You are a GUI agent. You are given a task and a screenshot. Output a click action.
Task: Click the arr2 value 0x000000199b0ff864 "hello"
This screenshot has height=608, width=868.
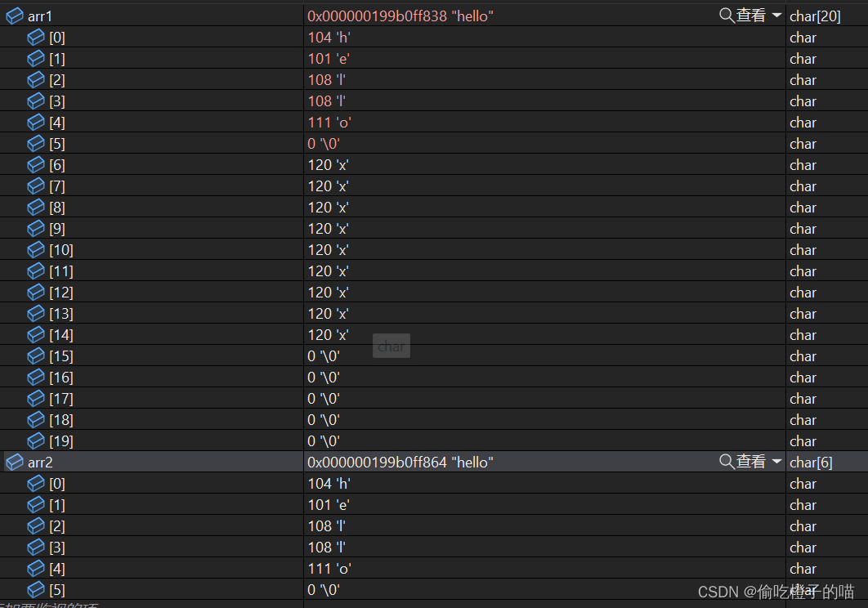[x=400, y=463]
